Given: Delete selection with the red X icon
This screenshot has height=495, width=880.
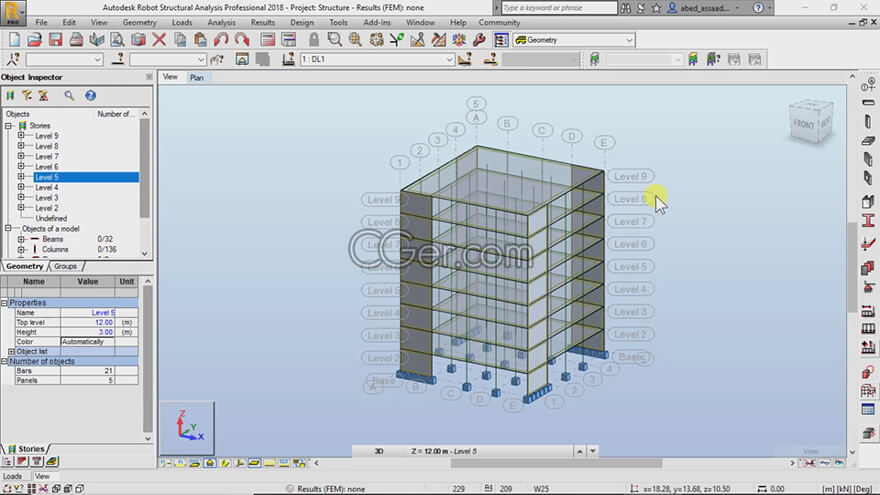Looking at the screenshot, I should pos(159,39).
